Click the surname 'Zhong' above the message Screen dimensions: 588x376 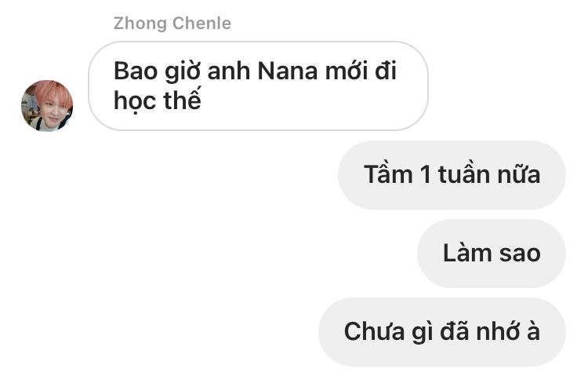coord(140,24)
